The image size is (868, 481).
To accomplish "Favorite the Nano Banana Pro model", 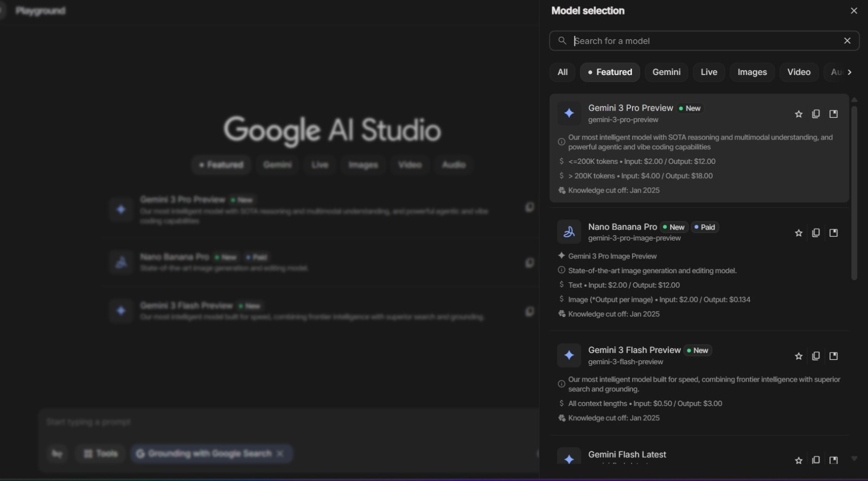I will tap(798, 233).
